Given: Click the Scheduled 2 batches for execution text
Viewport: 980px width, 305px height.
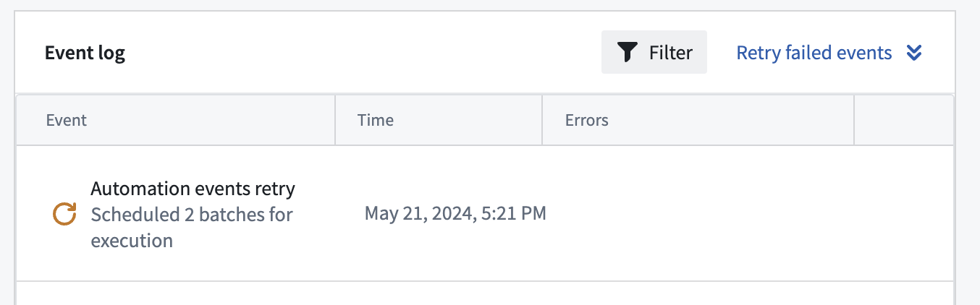Looking at the screenshot, I should click(x=192, y=228).
